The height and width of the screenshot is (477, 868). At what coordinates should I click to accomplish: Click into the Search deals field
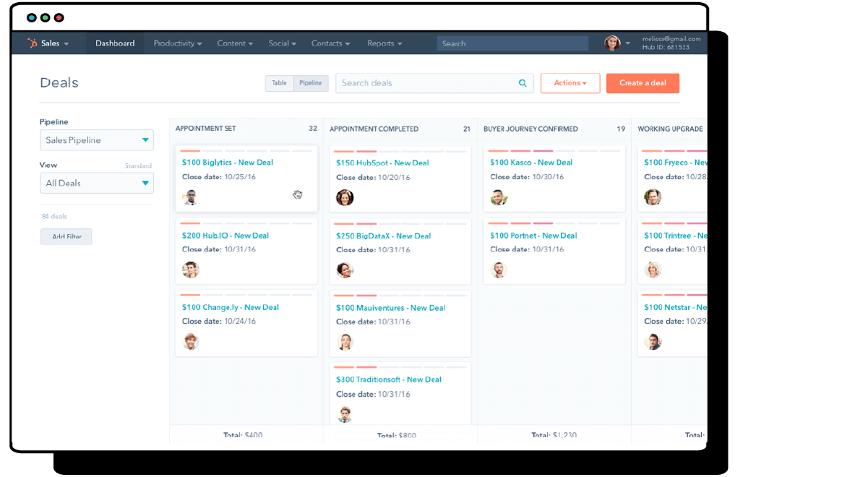point(434,83)
